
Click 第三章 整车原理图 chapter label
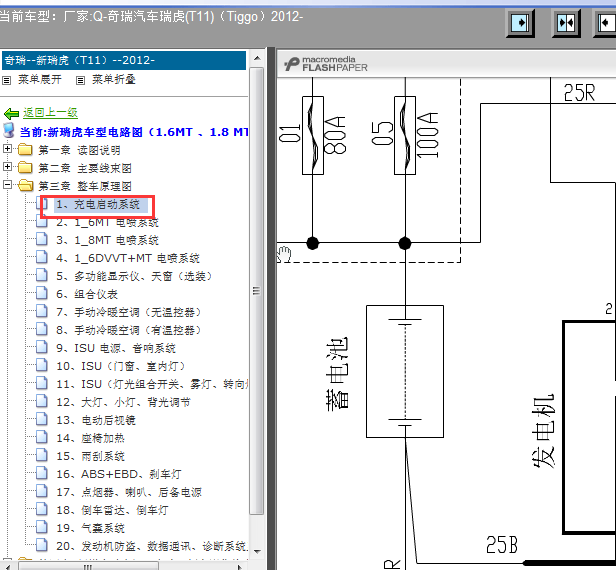[x=85, y=186]
